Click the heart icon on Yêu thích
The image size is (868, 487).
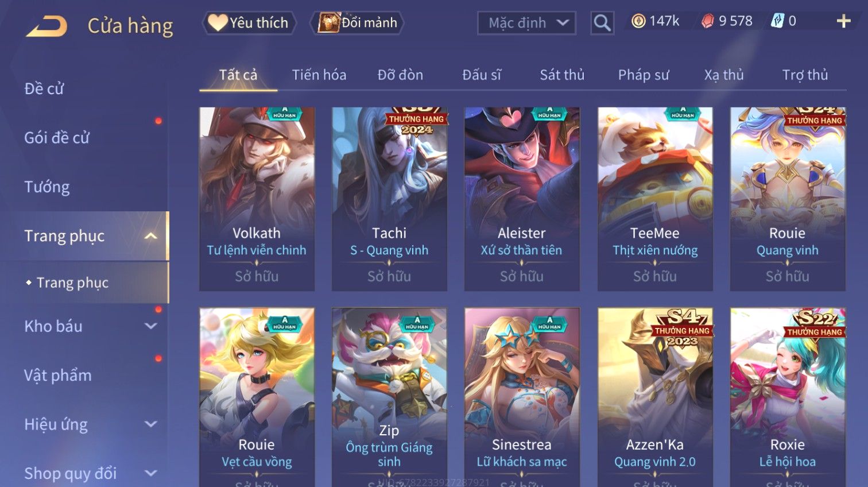[x=218, y=22]
